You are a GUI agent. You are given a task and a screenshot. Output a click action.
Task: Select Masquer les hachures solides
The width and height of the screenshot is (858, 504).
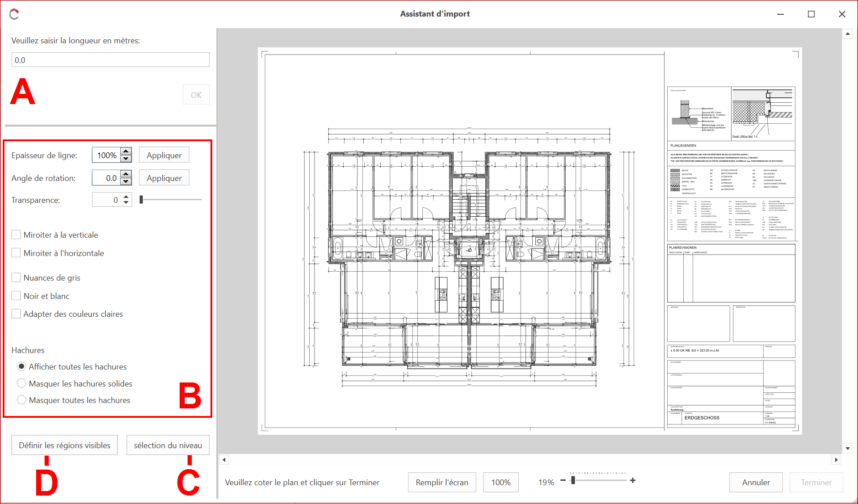pos(21,383)
